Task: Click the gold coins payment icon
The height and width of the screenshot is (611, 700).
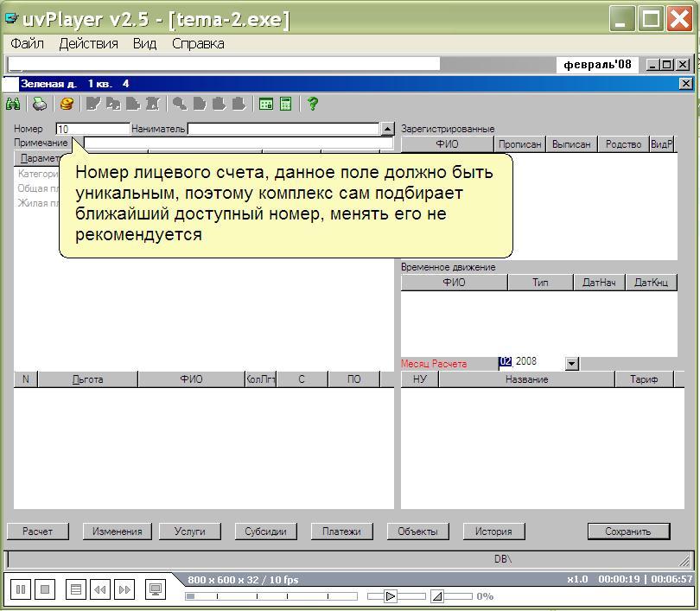Action: pyautogui.click(x=67, y=104)
